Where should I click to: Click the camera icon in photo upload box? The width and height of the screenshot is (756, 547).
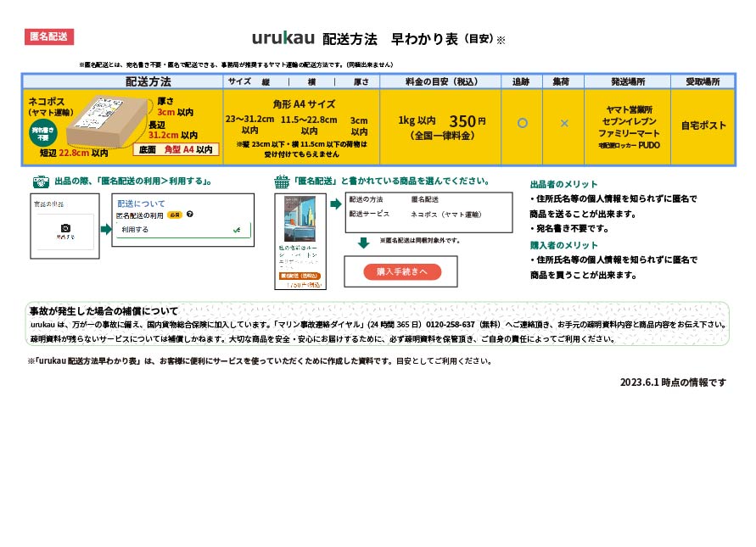[64, 227]
